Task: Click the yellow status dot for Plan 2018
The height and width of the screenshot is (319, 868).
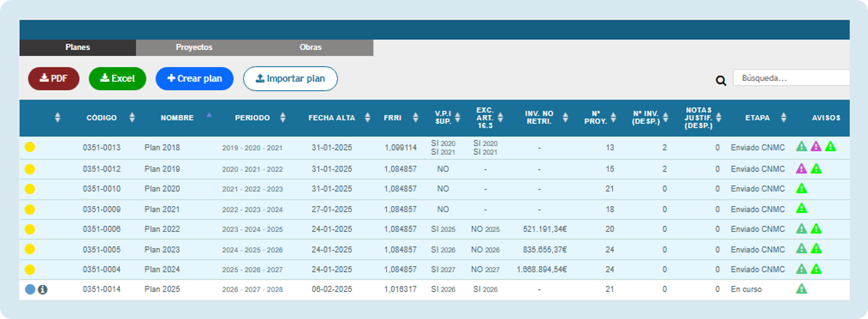Action: click(30, 148)
